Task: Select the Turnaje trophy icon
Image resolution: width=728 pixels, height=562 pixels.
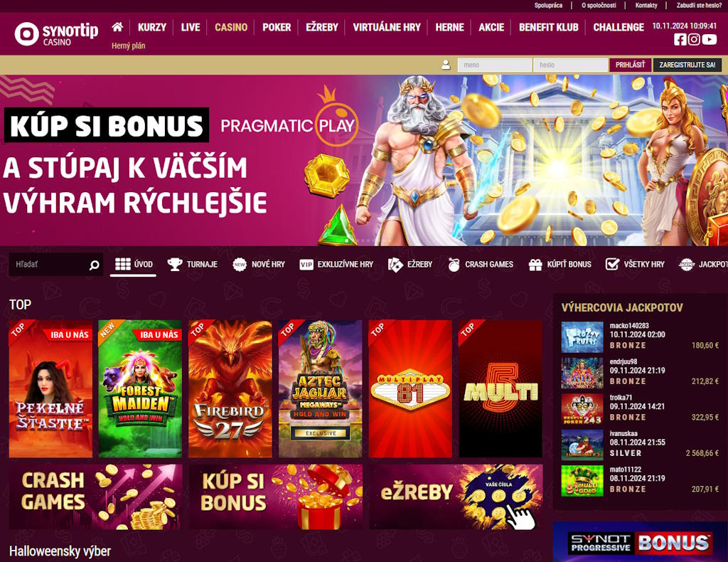Action: click(175, 264)
